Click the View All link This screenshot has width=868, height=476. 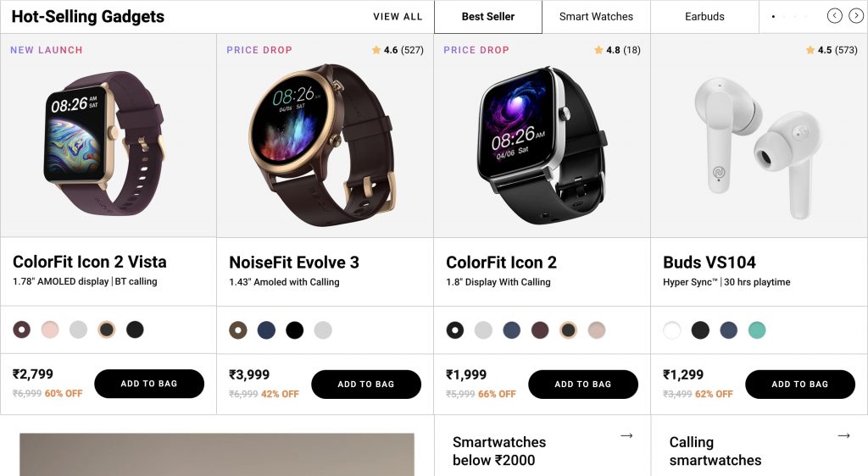[398, 17]
